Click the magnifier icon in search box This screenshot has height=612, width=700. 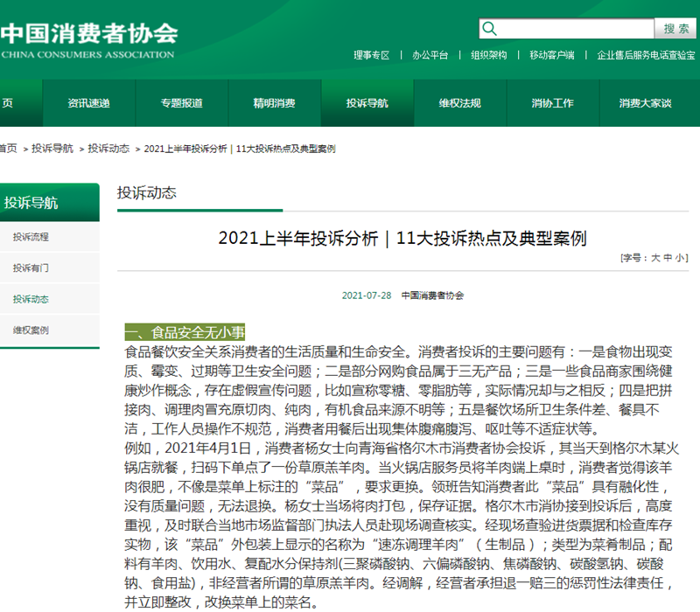[490, 29]
